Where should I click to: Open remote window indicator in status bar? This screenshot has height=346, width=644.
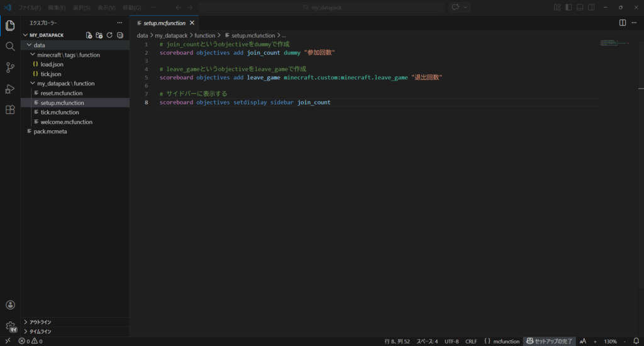point(8,341)
